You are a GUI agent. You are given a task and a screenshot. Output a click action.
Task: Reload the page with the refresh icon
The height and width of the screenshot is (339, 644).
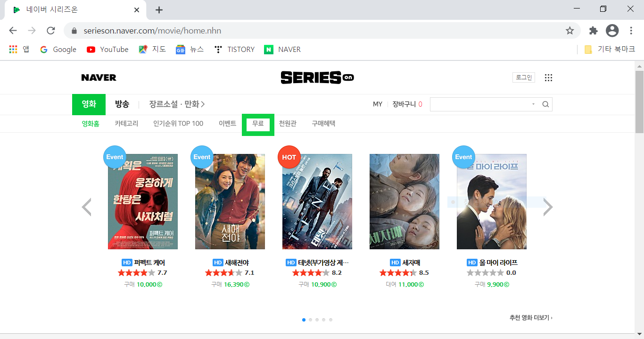pyautogui.click(x=50, y=31)
